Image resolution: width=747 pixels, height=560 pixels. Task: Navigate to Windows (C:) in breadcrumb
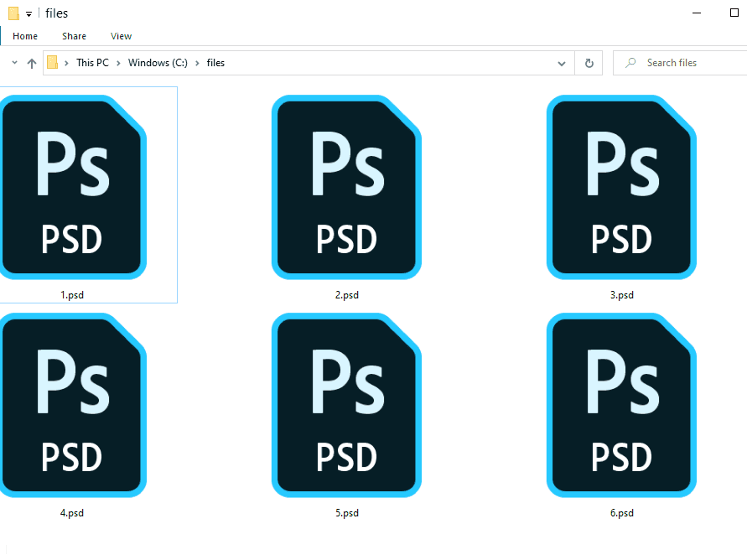tap(158, 63)
